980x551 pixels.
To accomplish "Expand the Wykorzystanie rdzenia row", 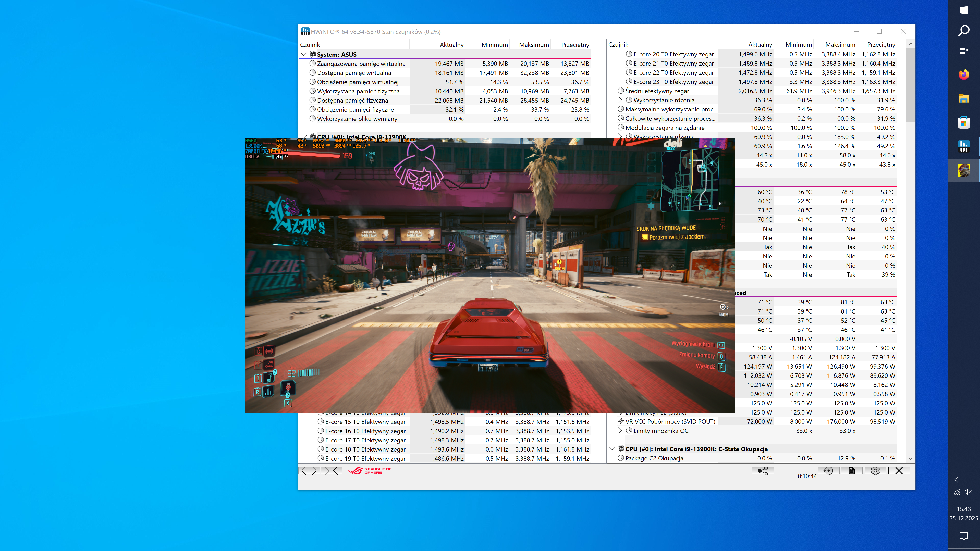I will [x=620, y=100].
